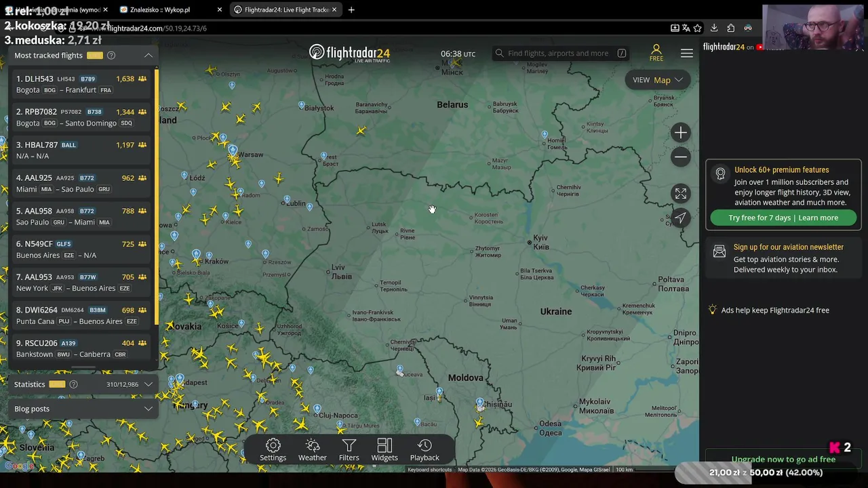Toggle fullscreen map view
Screen dimensions: 868x488
[681, 194]
